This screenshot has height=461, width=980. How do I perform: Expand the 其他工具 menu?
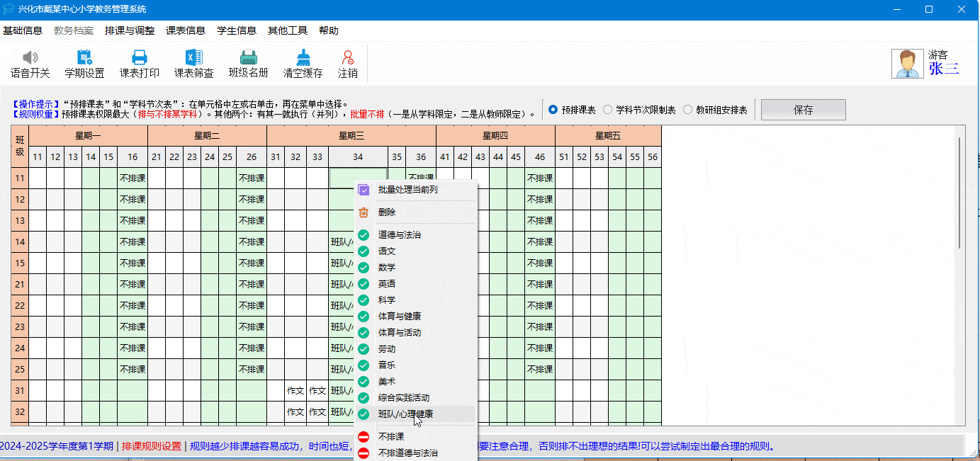[x=288, y=30]
